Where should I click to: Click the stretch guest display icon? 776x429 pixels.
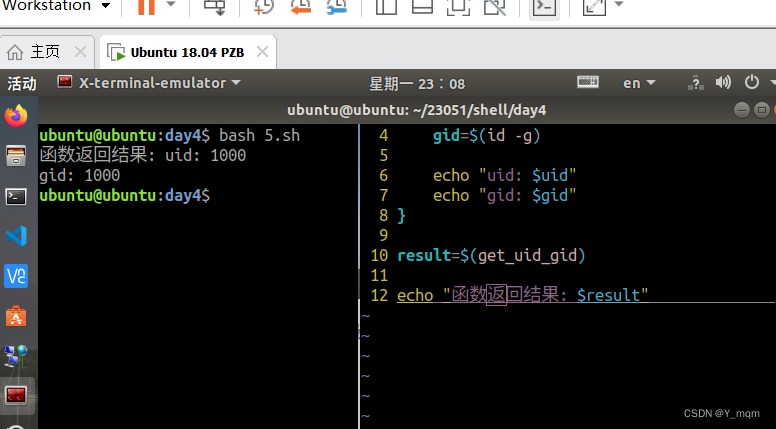pos(594,7)
